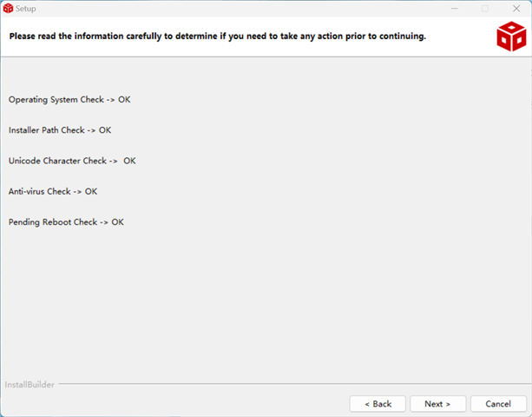Click the small Setup icon in title bar

click(x=9, y=9)
